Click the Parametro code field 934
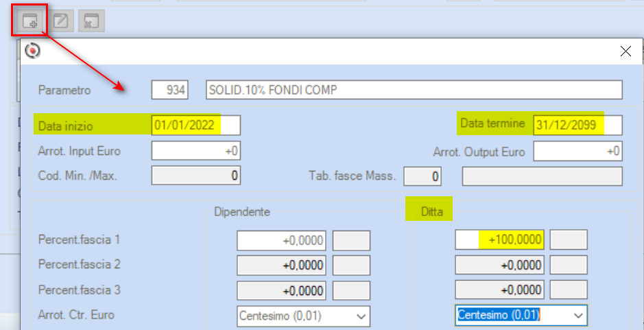Image resolution: width=644 pixels, height=330 pixels. pyautogui.click(x=169, y=90)
